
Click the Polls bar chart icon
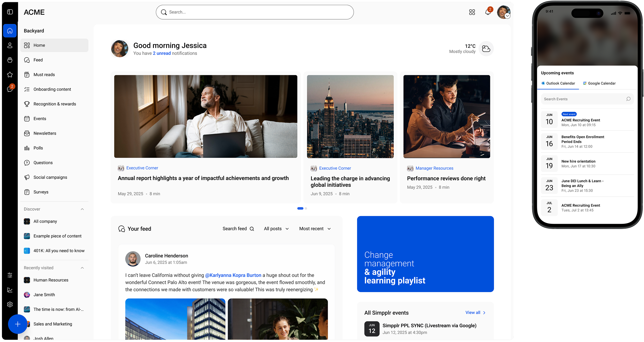coord(27,148)
